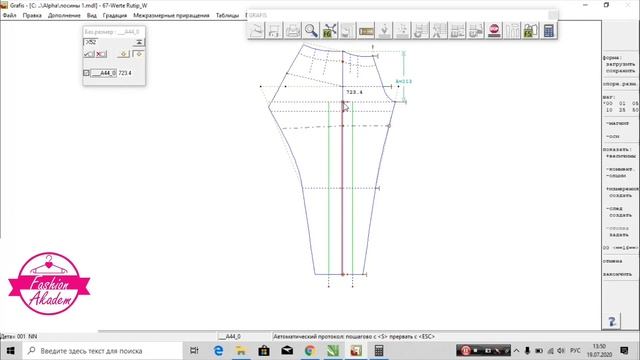Click the table icon with circular arrow
The image size is (640, 360).
[x=421, y=31]
